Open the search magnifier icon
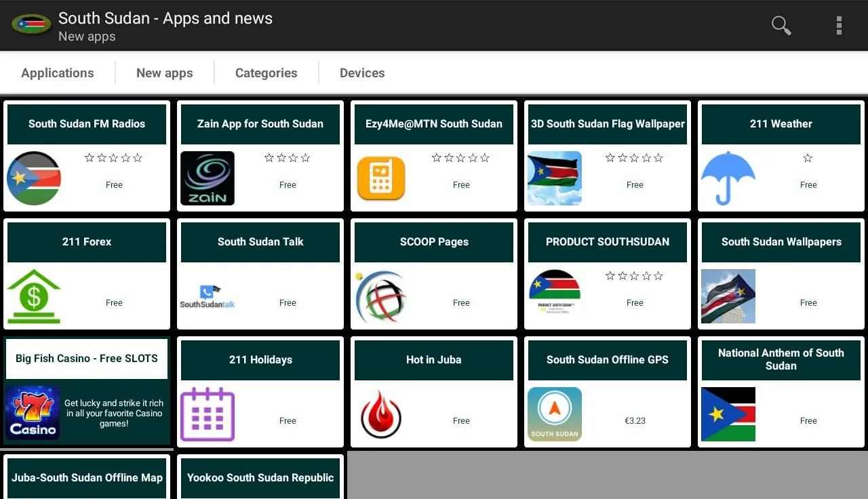The height and width of the screenshot is (499, 868). click(781, 26)
